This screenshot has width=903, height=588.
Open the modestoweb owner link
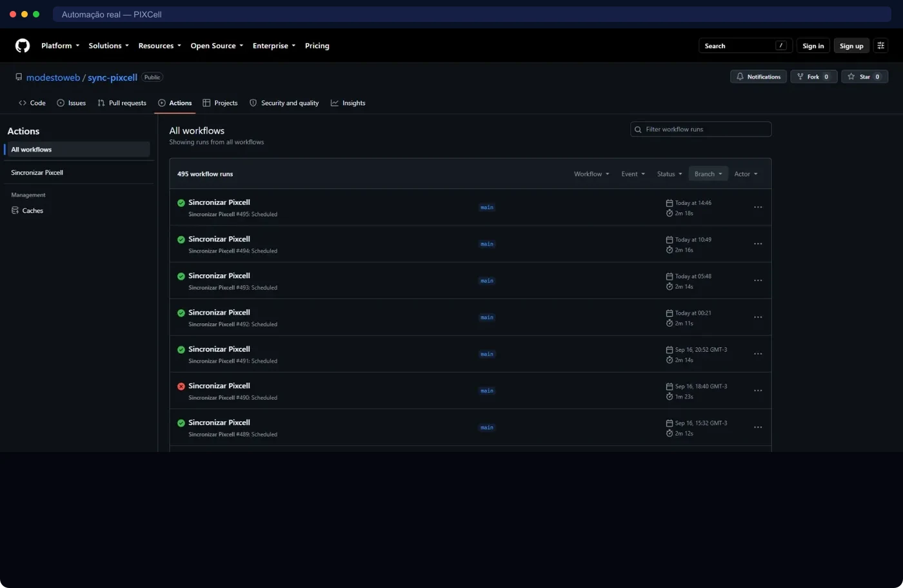click(53, 77)
